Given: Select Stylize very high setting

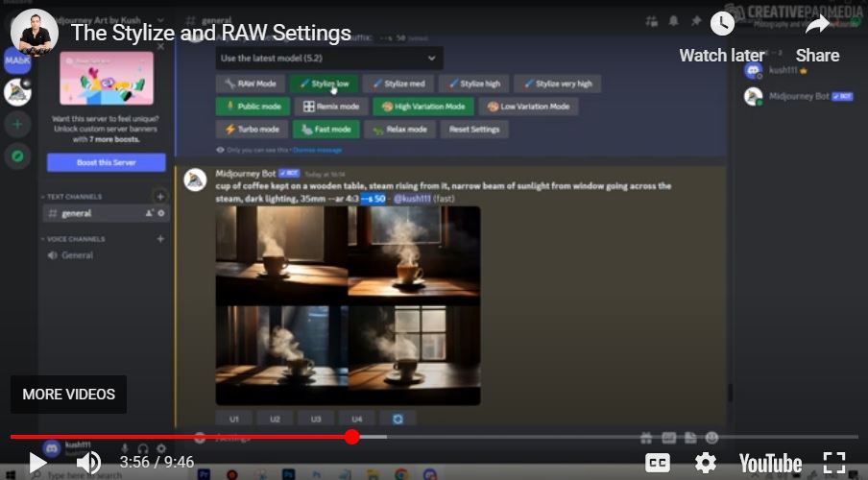Looking at the screenshot, I should 558,84.
